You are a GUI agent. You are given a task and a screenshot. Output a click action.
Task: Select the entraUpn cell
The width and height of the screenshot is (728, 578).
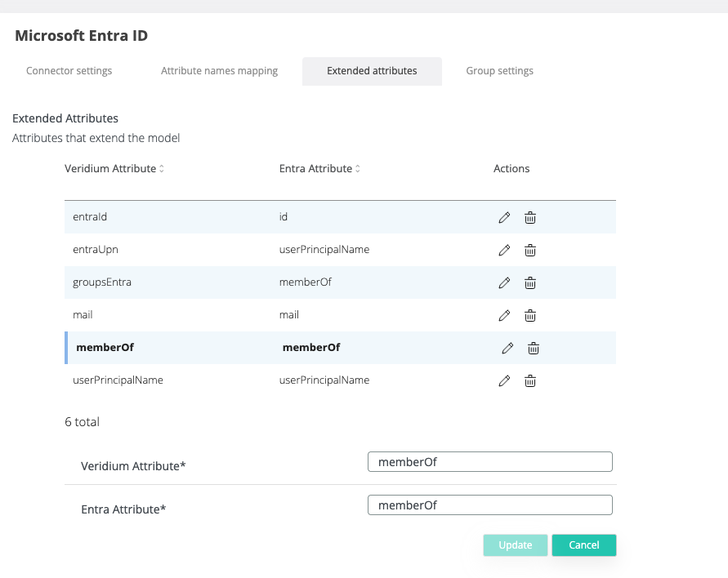tap(95, 250)
